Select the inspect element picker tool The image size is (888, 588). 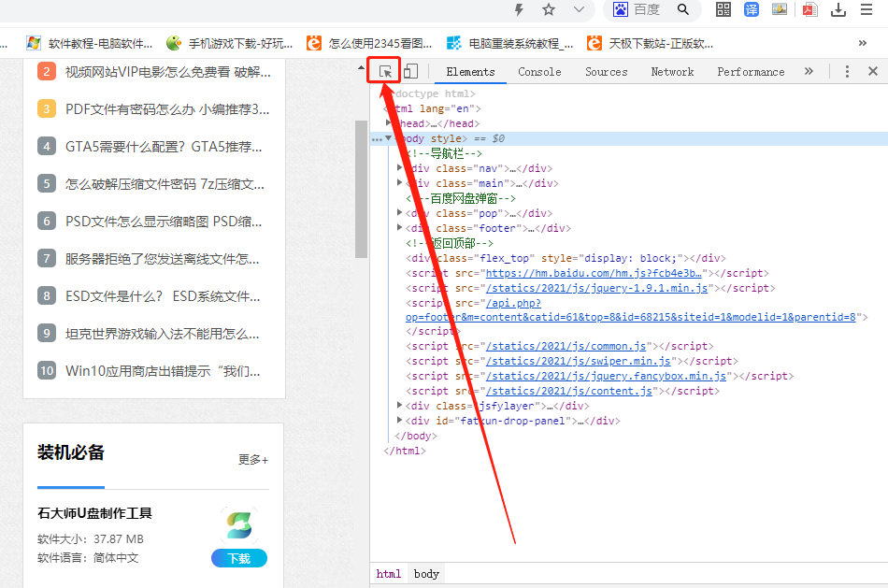[385, 70]
